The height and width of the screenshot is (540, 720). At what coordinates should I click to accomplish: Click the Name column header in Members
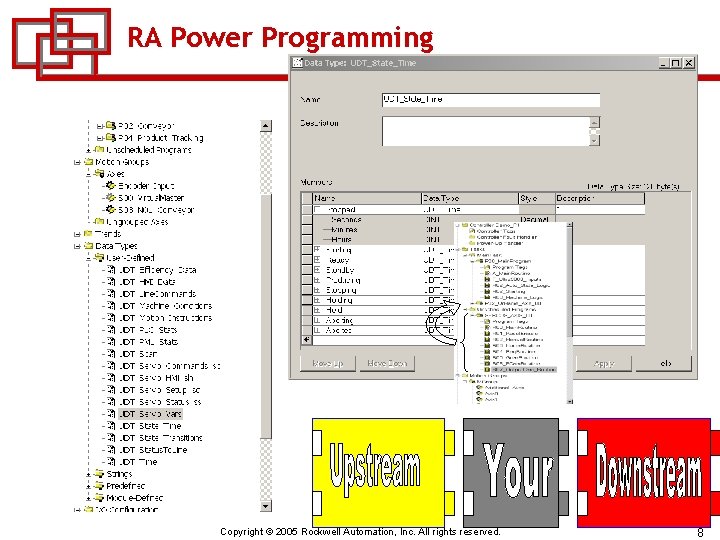(367, 198)
